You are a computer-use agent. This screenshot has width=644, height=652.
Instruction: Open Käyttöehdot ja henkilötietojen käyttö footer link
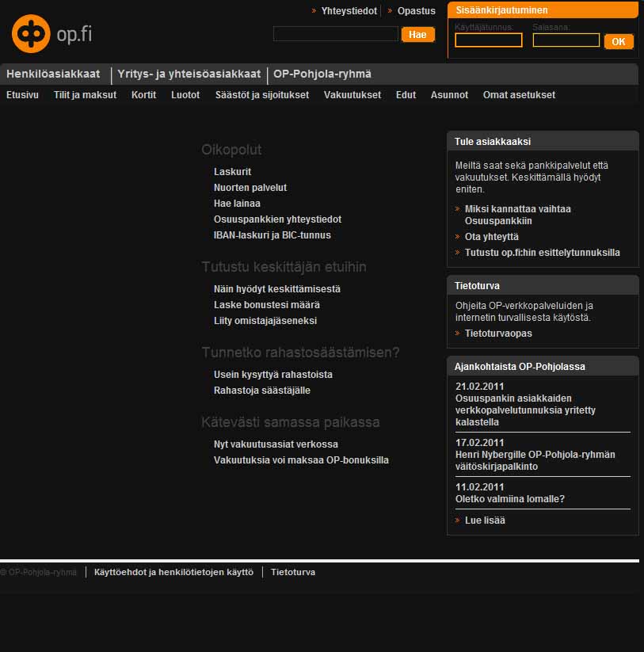[173, 572]
